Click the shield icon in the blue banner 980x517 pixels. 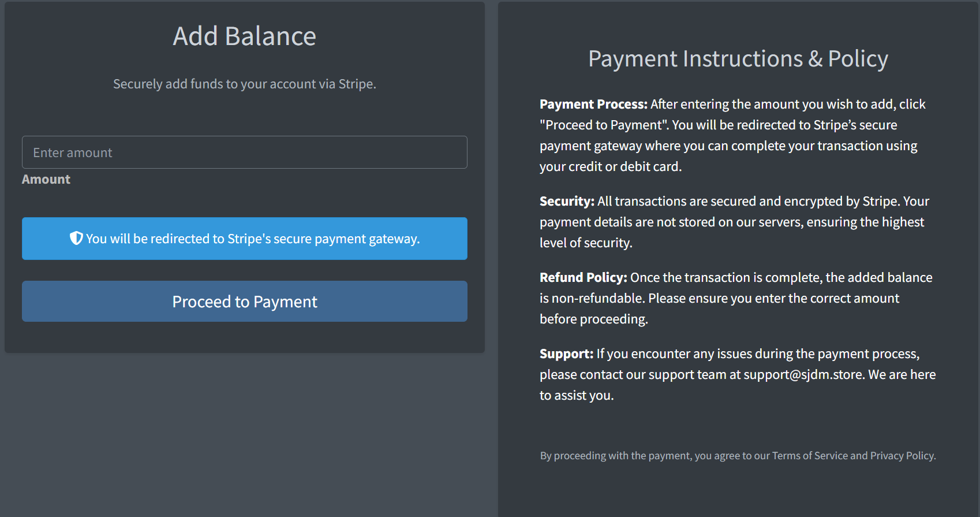[76, 238]
